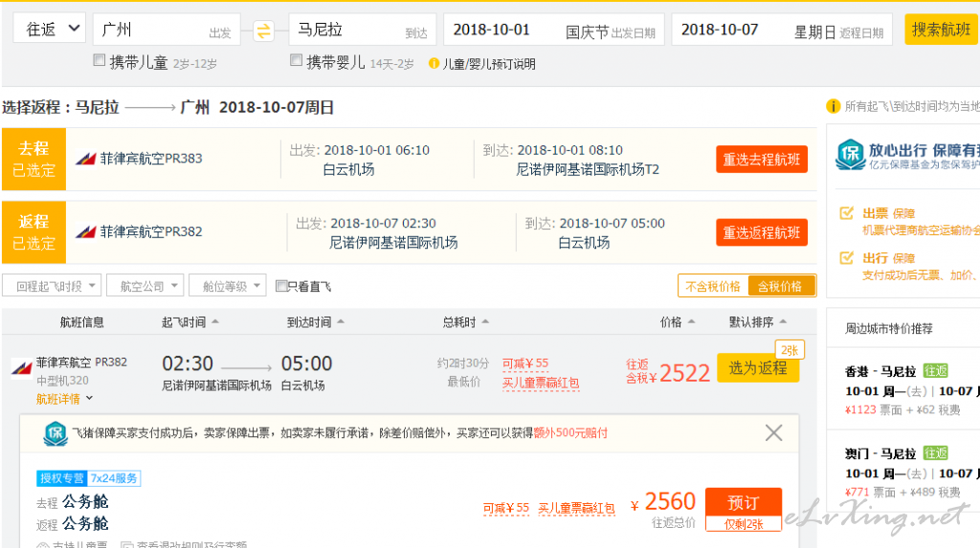Click the local-time info icon at right
Screen dimensions: 980x548
pyautogui.click(x=834, y=106)
